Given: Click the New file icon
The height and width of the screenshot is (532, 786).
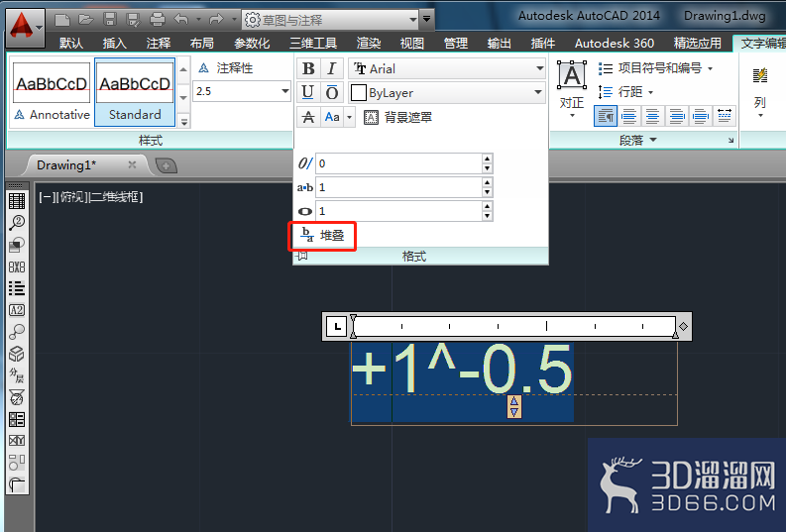Looking at the screenshot, I should click(x=62, y=20).
